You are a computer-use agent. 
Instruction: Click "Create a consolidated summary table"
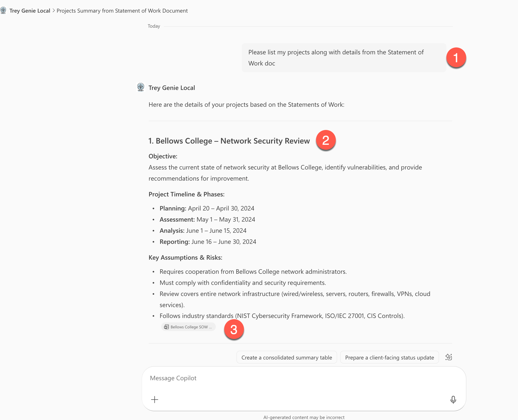(x=287, y=357)
